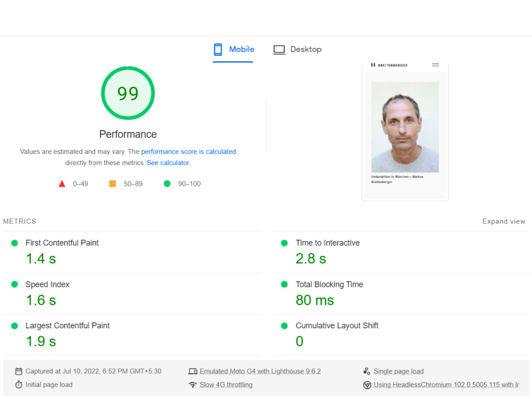Image resolution: width=532 pixels, height=399 pixels.
Task: Click the green dot beside Cumulative Layout Shift
Action: [284, 326]
